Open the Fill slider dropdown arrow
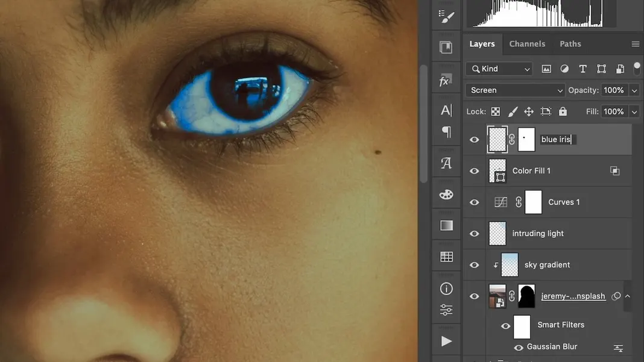 click(634, 111)
